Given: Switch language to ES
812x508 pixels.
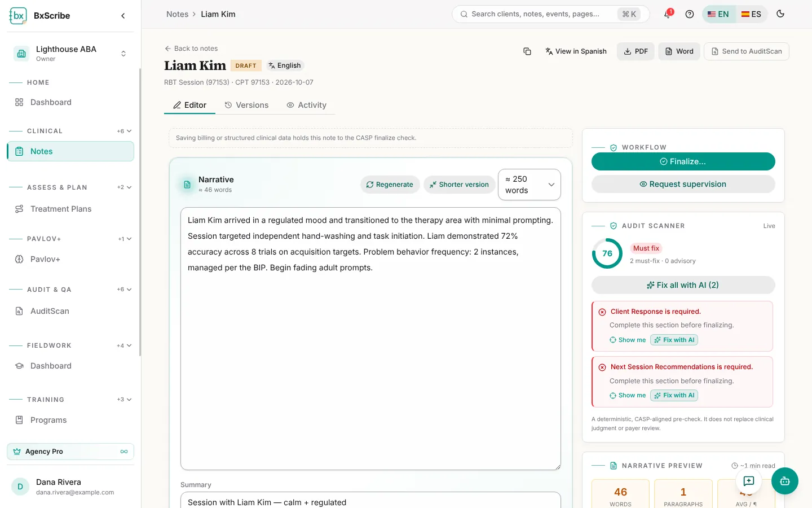Looking at the screenshot, I should point(751,14).
